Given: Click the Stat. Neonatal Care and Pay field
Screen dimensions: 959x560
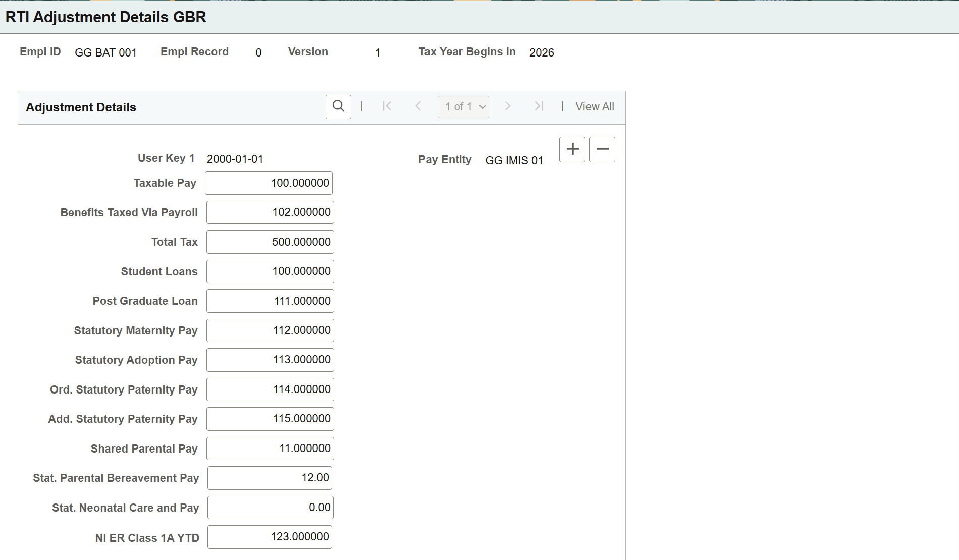Looking at the screenshot, I should pos(270,508).
